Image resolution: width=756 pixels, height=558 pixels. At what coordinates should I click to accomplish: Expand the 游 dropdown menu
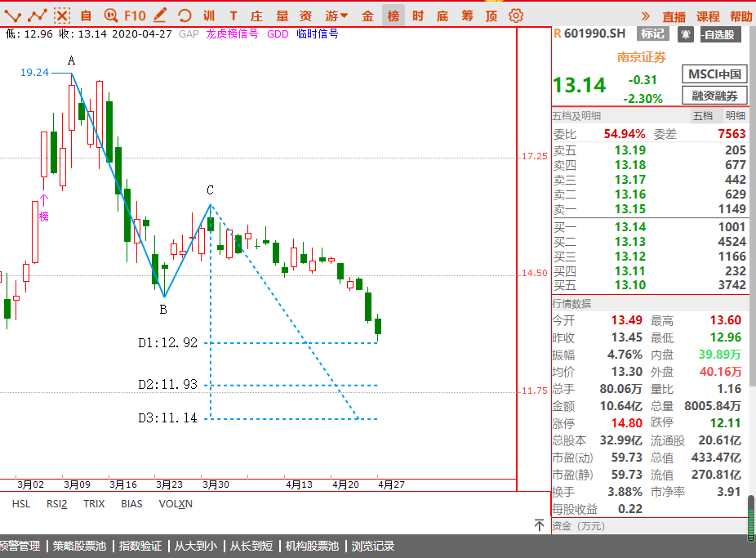(x=336, y=16)
